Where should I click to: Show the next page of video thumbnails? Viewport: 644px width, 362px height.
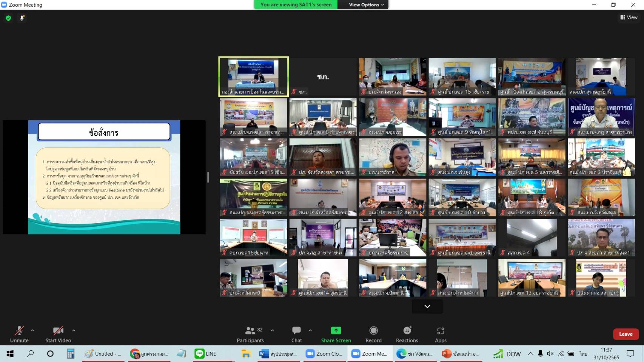[427, 306]
